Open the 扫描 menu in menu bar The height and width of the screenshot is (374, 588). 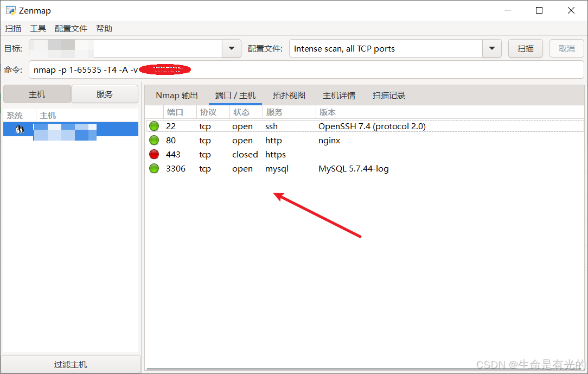click(13, 29)
